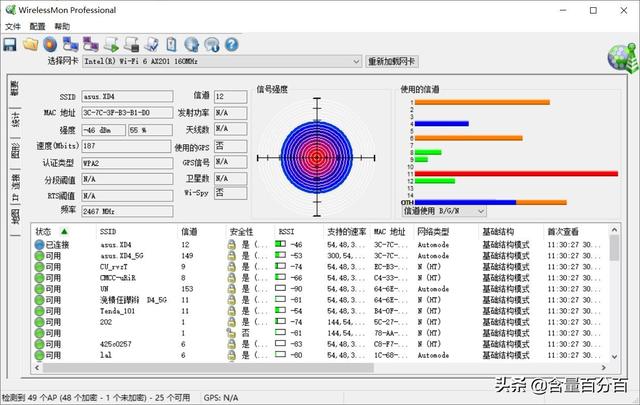Click the AP list horizontal scrollbar thumb
Image resolution: width=640 pixels, height=405 pixels.
208,367
